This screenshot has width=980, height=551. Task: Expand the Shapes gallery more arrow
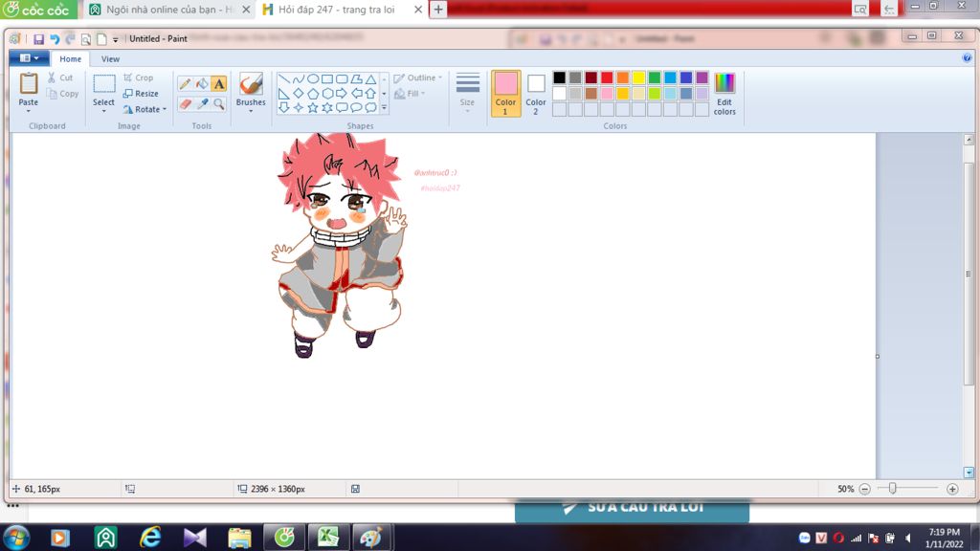click(x=384, y=108)
